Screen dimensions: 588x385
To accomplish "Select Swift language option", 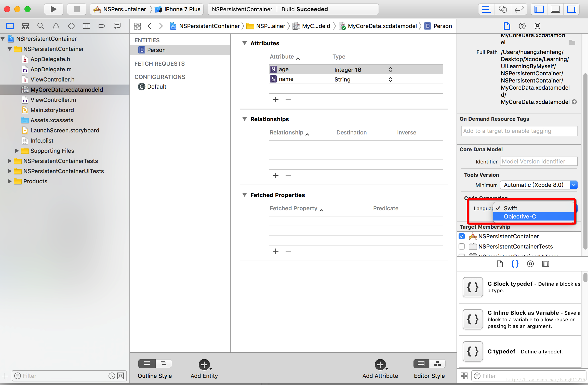I will (511, 208).
